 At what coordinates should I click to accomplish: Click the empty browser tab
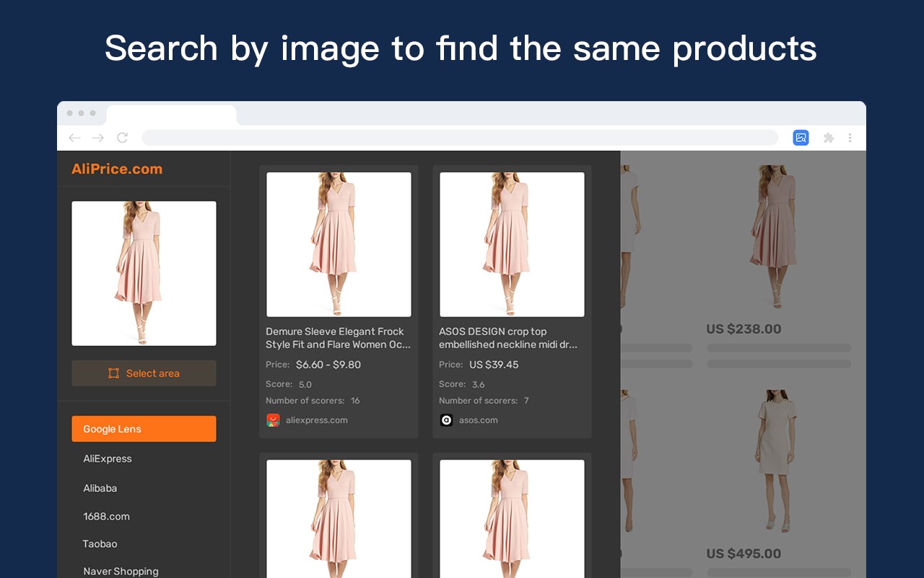171,115
